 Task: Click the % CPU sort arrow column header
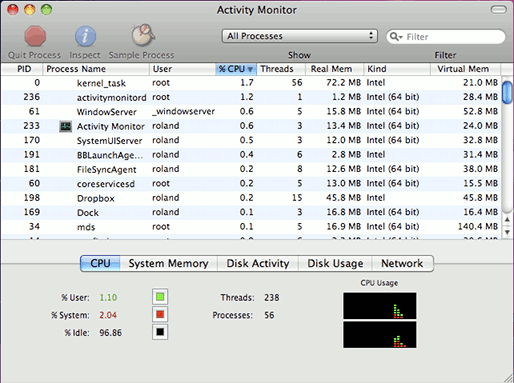point(236,69)
